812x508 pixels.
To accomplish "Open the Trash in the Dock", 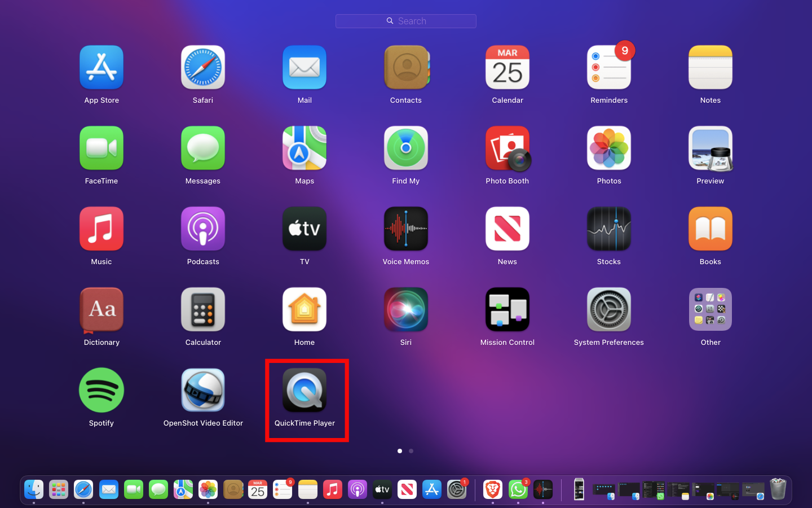I will tap(778, 489).
